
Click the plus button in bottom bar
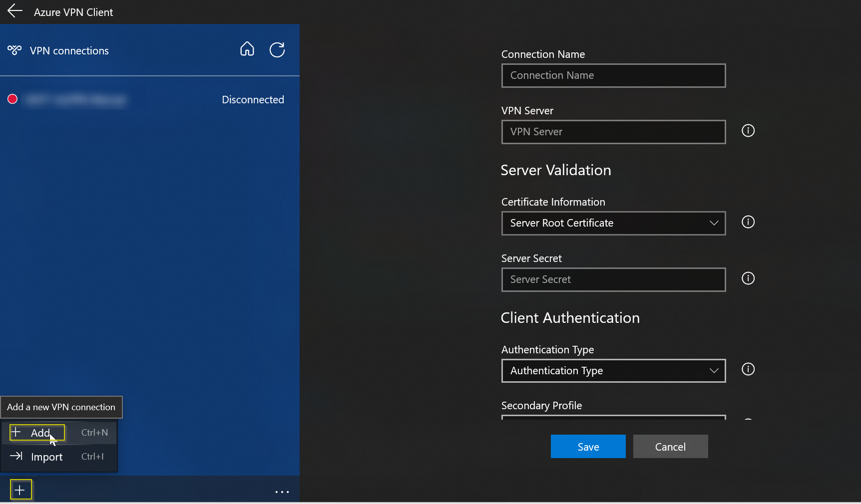20,490
